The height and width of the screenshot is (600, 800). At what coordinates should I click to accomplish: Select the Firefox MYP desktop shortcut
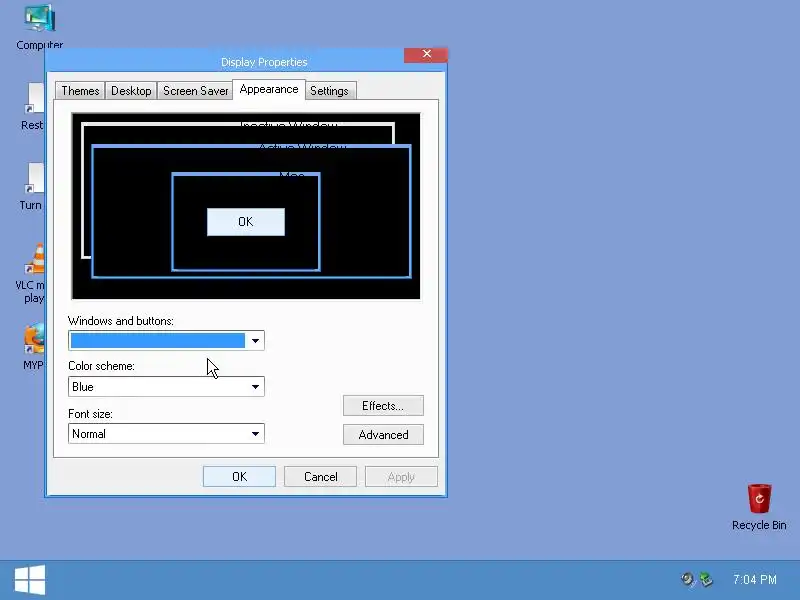[x=34, y=346]
